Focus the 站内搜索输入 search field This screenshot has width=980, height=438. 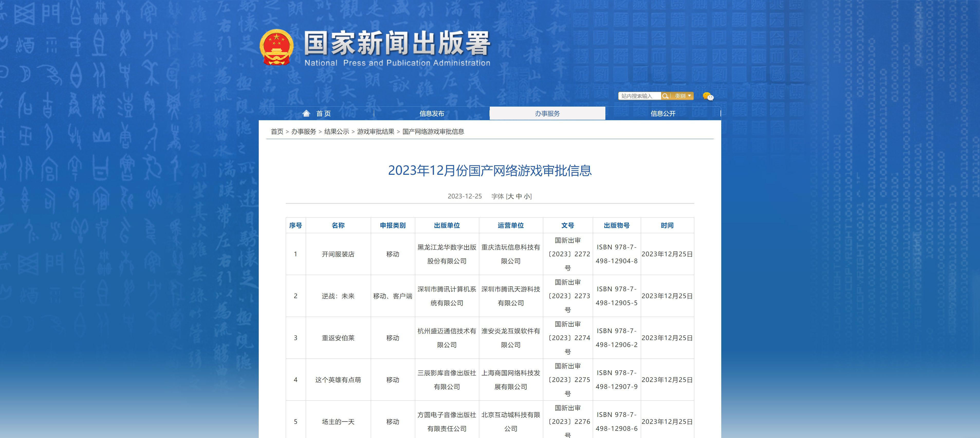640,96
